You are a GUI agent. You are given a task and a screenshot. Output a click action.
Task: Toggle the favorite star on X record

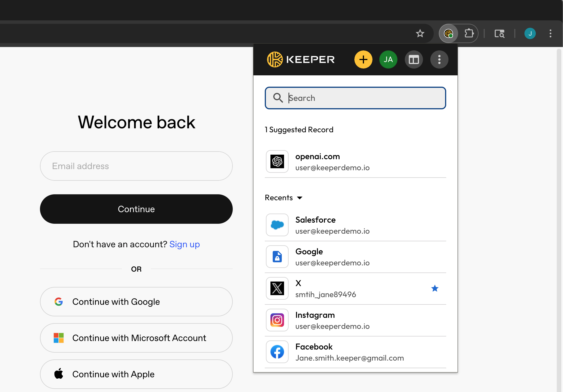coord(435,288)
